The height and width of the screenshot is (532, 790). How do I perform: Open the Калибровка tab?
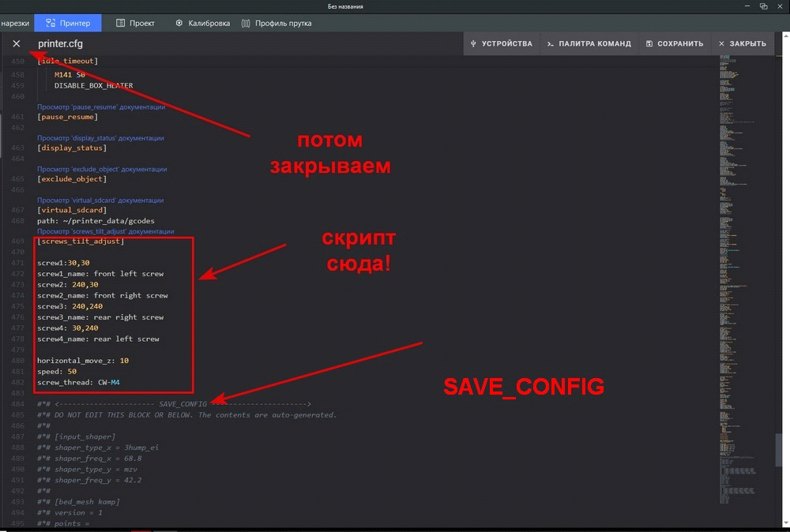(x=209, y=23)
